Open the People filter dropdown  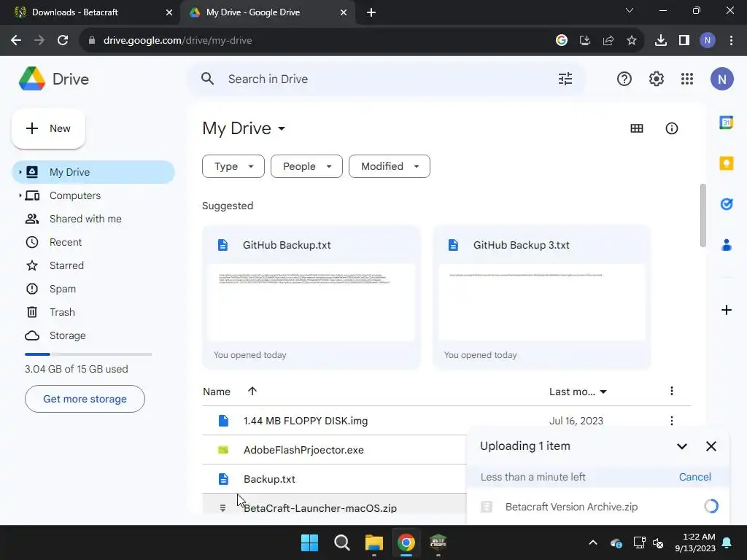[x=306, y=166]
